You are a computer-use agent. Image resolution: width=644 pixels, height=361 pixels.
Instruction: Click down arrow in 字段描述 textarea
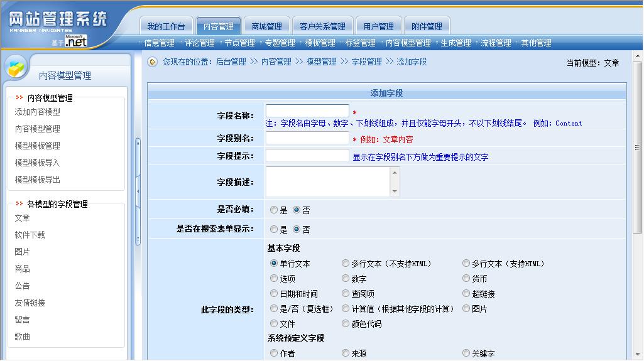coord(395,191)
